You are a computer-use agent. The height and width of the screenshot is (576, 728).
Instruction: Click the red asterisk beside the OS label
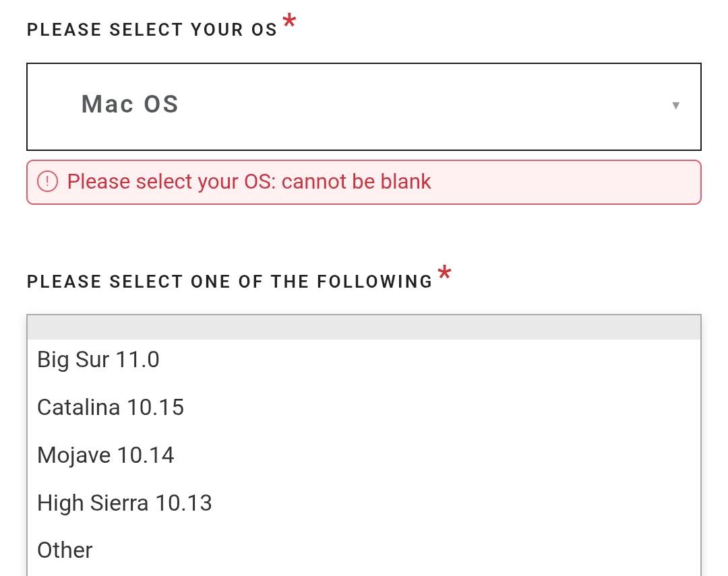click(x=289, y=24)
